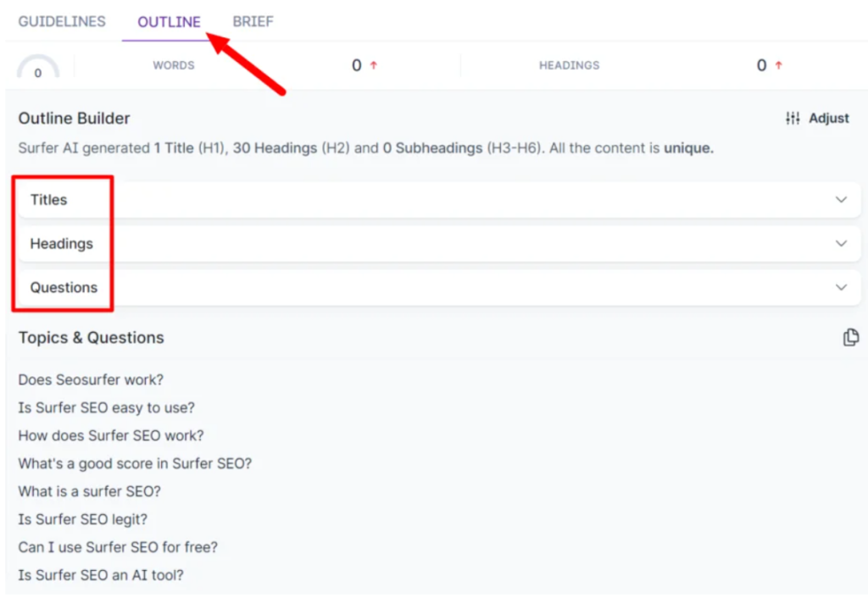868x609 pixels.
Task: Select 'Does Seosurfer work?' question
Action: tap(91, 379)
